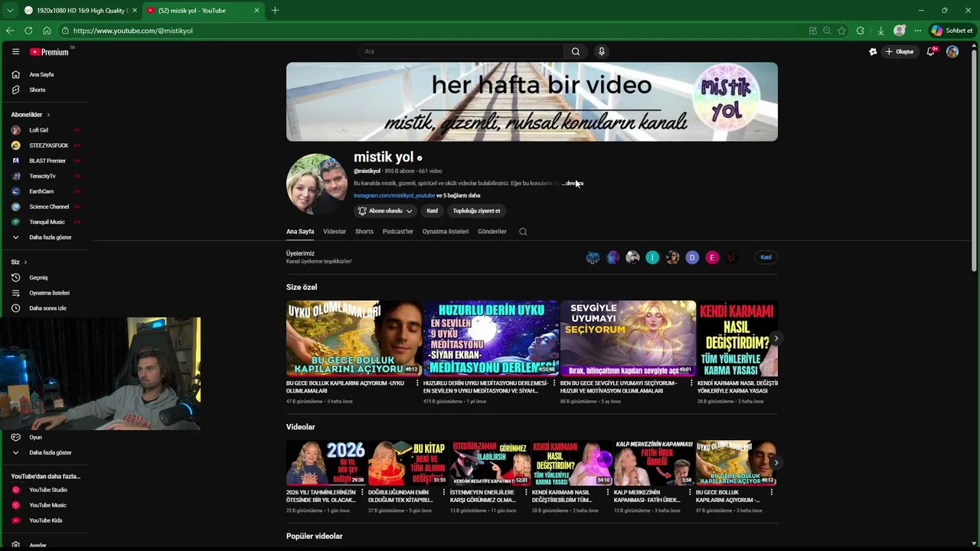
Task: Open instagram.com/mistikyol_youtube link
Action: coord(394,195)
